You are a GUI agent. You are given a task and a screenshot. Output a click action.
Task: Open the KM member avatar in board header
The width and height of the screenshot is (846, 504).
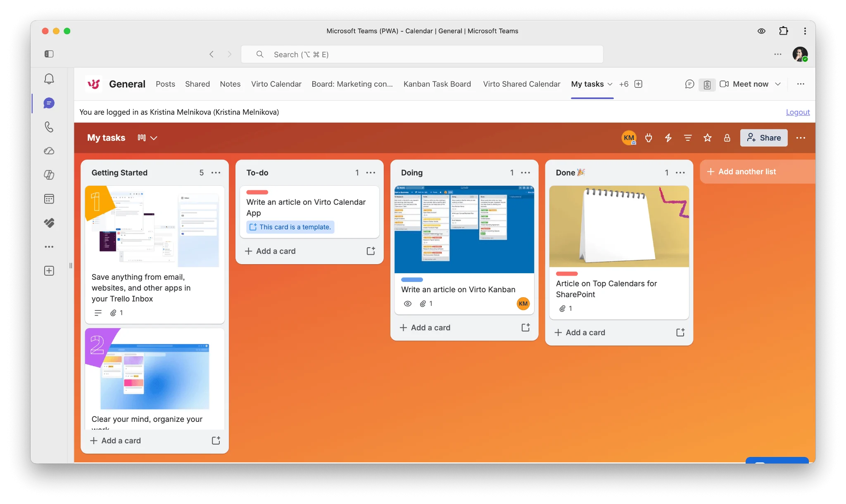[x=629, y=138]
